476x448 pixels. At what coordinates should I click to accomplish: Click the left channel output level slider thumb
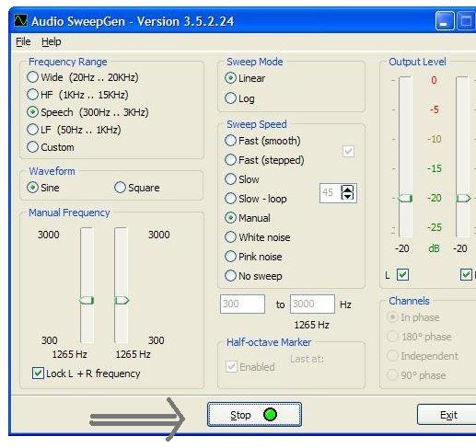tap(405, 198)
